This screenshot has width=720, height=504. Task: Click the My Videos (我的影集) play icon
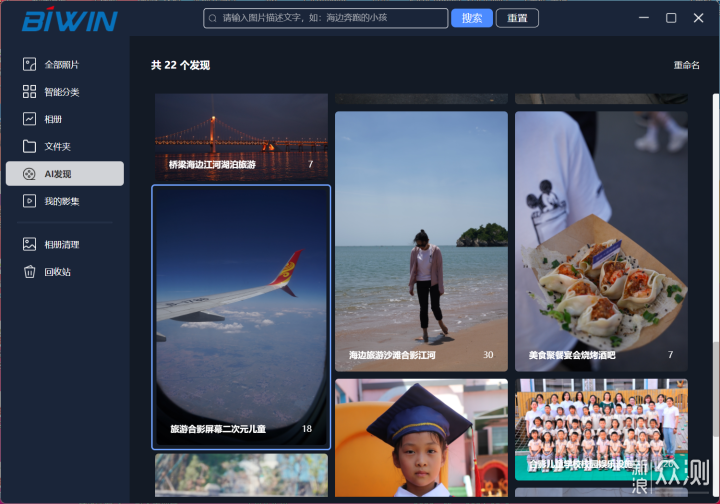click(29, 201)
